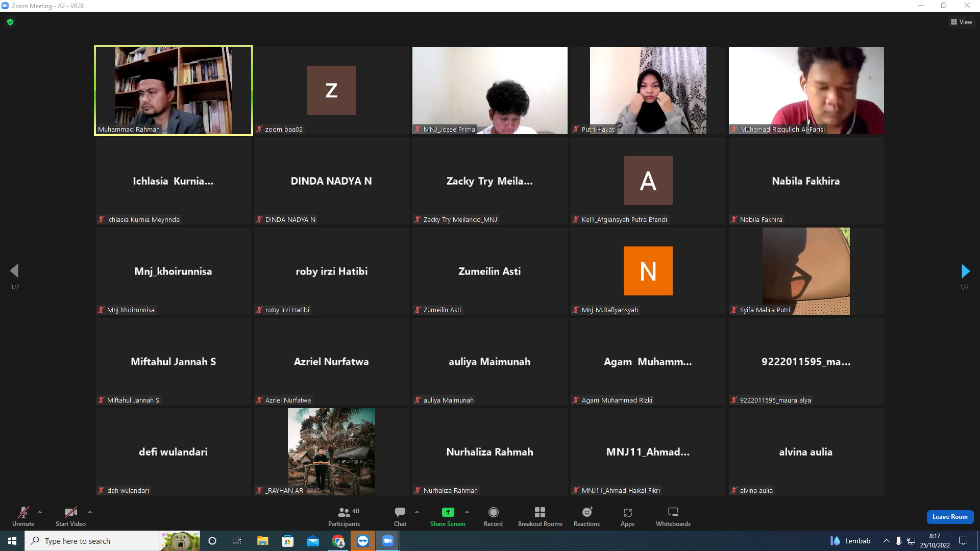
Task: Click the Mnj_khoirunnisa name label
Action: pos(131,310)
